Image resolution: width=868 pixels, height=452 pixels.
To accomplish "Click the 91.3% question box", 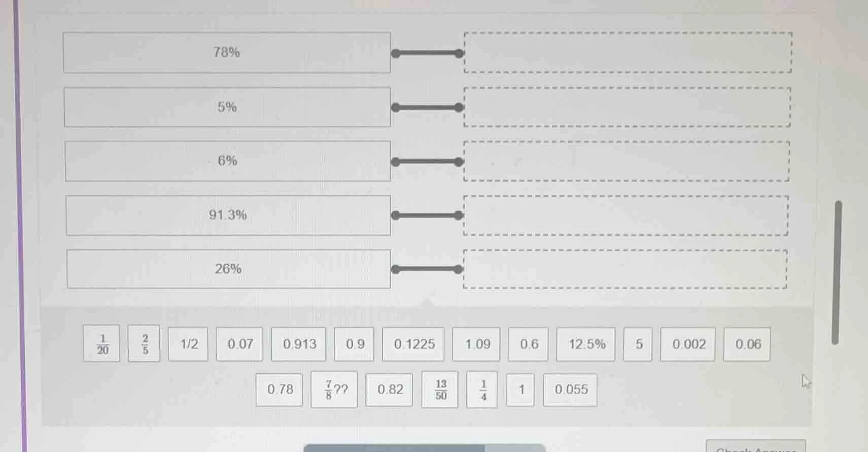I will click(x=226, y=215).
